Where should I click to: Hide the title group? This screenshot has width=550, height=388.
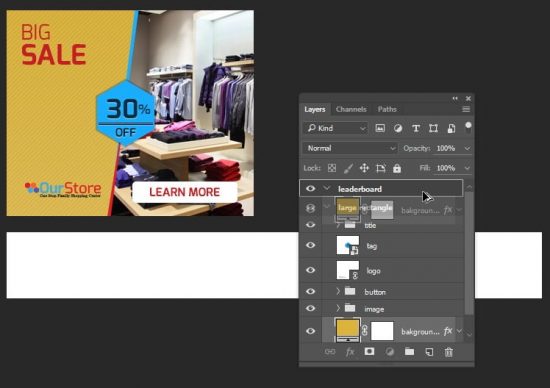(x=310, y=225)
